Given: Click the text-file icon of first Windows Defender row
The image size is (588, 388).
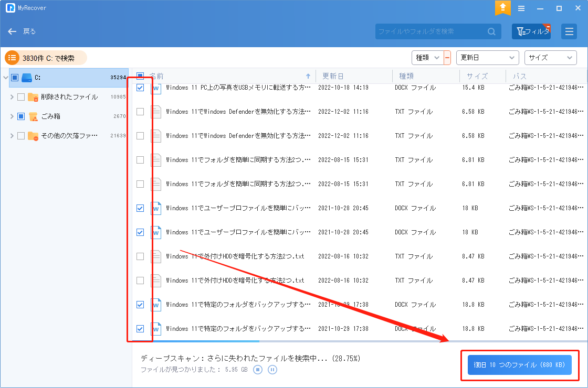Looking at the screenshot, I should (x=156, y=112).
